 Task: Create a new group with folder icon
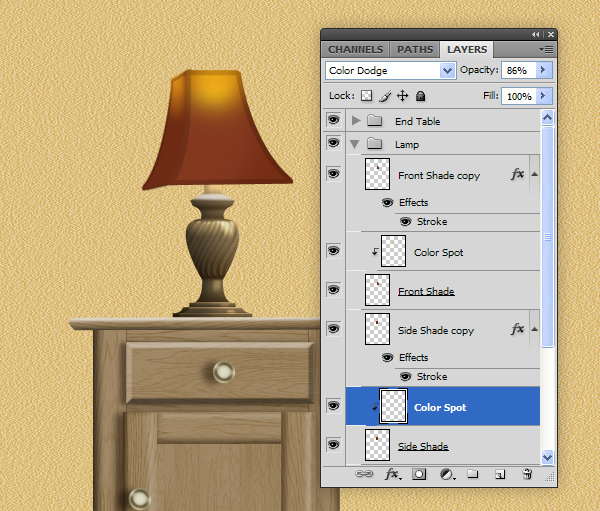472,474
